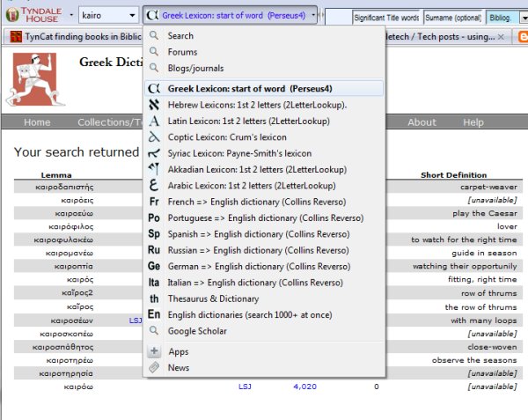Open the Collections/Texts navigation link
Image resolution: width=528 pixels, height=420 pixels.
(x=110, y=122)
